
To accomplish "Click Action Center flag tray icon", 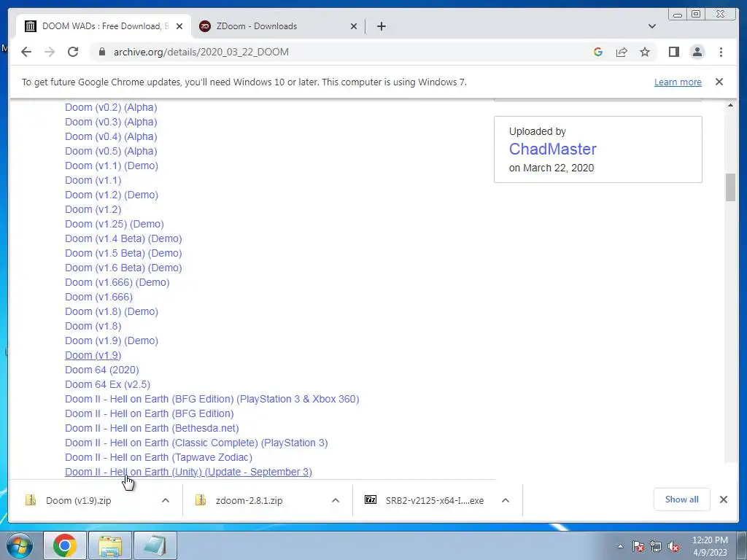I will tap(638, 546).
